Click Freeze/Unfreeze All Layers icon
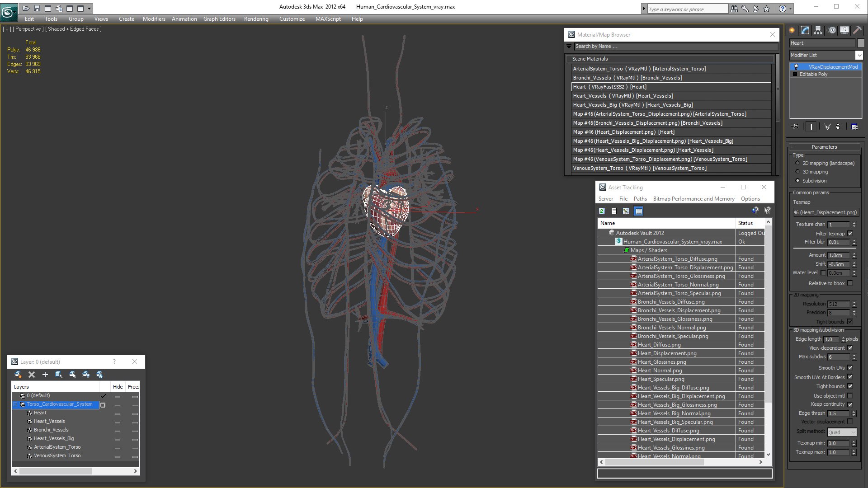The height and width of the screenshot is (488, 868). [x=99, y=375]
